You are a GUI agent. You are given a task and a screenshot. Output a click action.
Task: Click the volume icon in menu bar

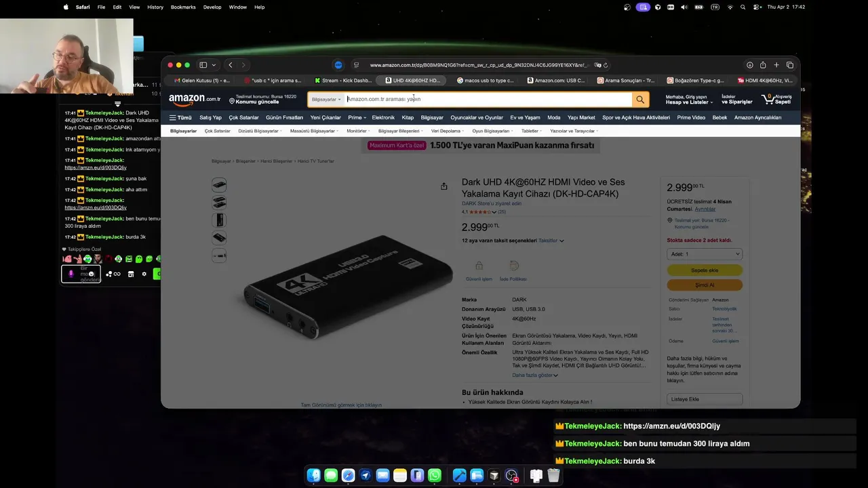(x=684, y=7)
